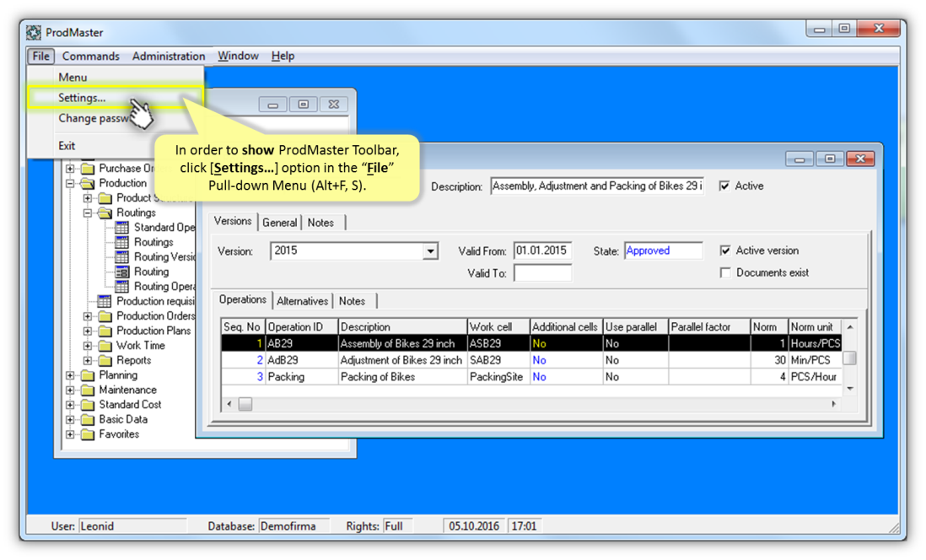The height and width of the screenshot is (560, 926).
Task: Click the State field showing Approved
Action: (x=663, y=250)
